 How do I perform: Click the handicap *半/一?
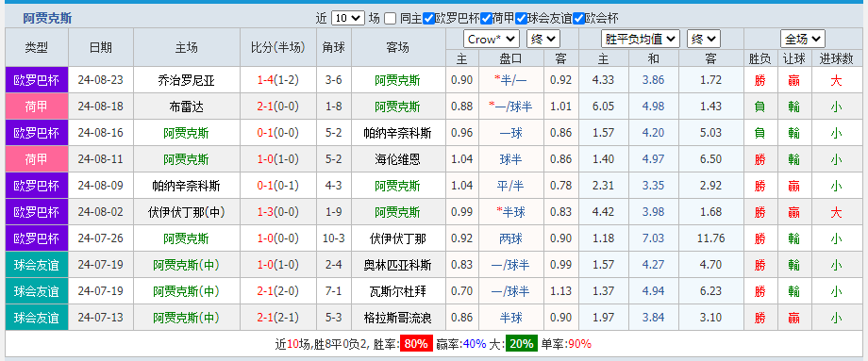(511, 80)
